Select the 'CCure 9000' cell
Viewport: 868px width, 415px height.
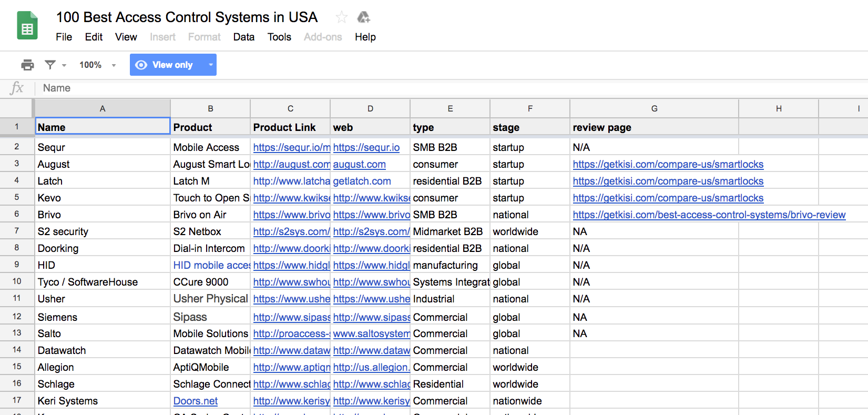[210, 282]
